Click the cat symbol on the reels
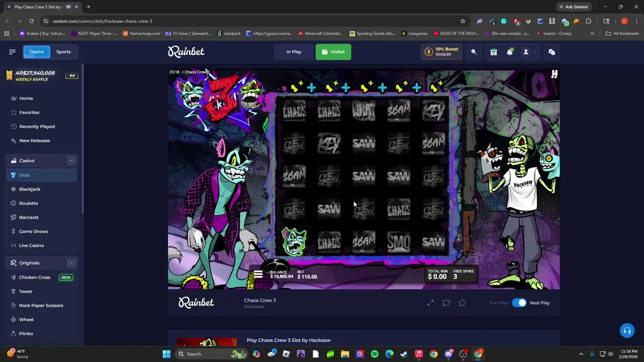 (x=294, y=241)
